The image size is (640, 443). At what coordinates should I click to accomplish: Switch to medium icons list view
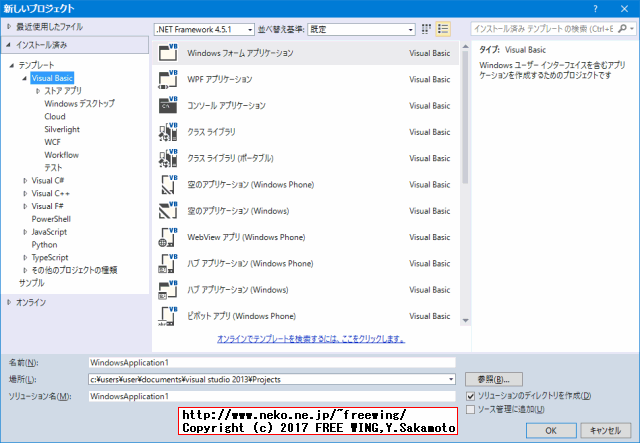(x=443, y=29)
